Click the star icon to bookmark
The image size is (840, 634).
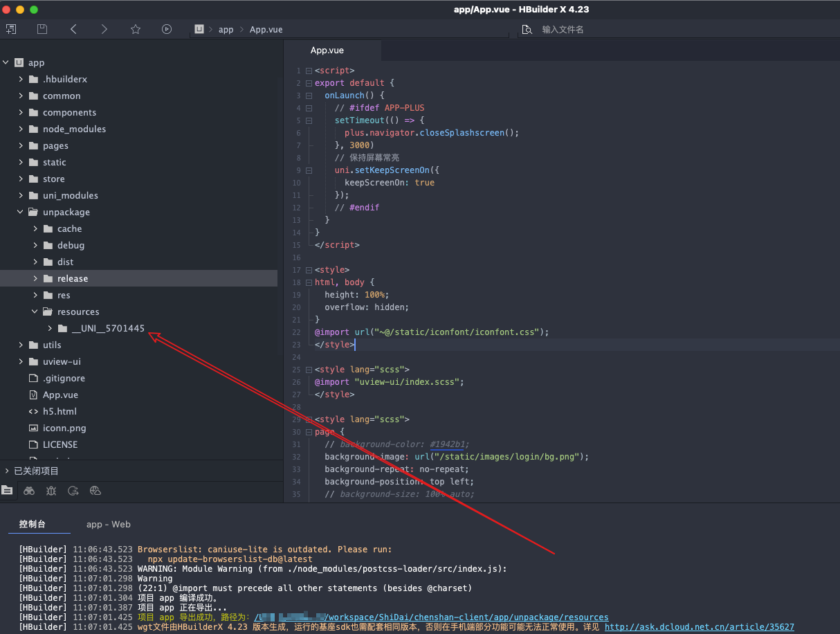pos(136,29)
